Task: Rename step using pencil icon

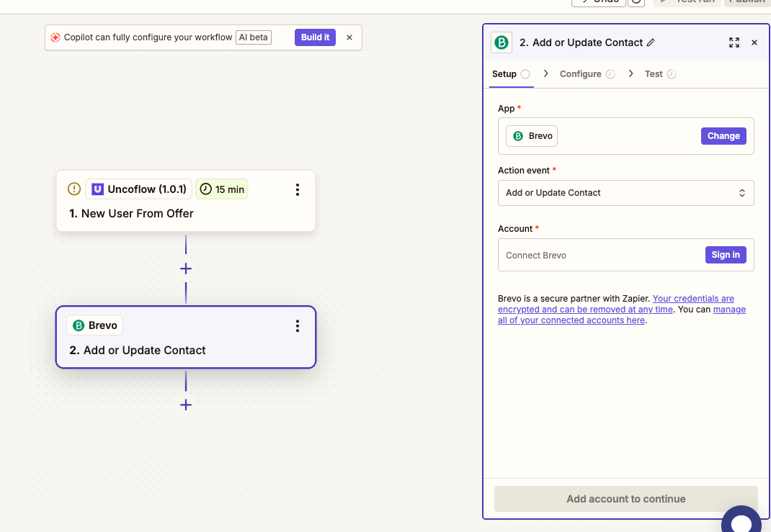Action: coord(651,42)
